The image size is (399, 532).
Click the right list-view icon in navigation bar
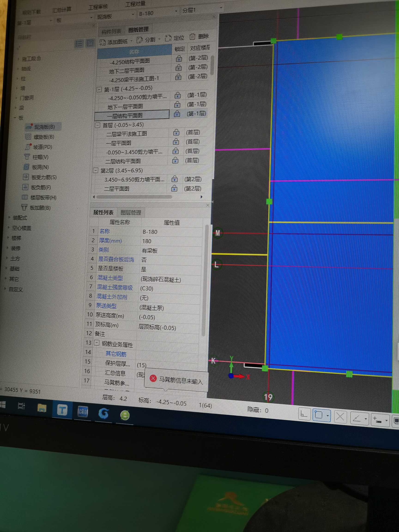pos(90,43)
